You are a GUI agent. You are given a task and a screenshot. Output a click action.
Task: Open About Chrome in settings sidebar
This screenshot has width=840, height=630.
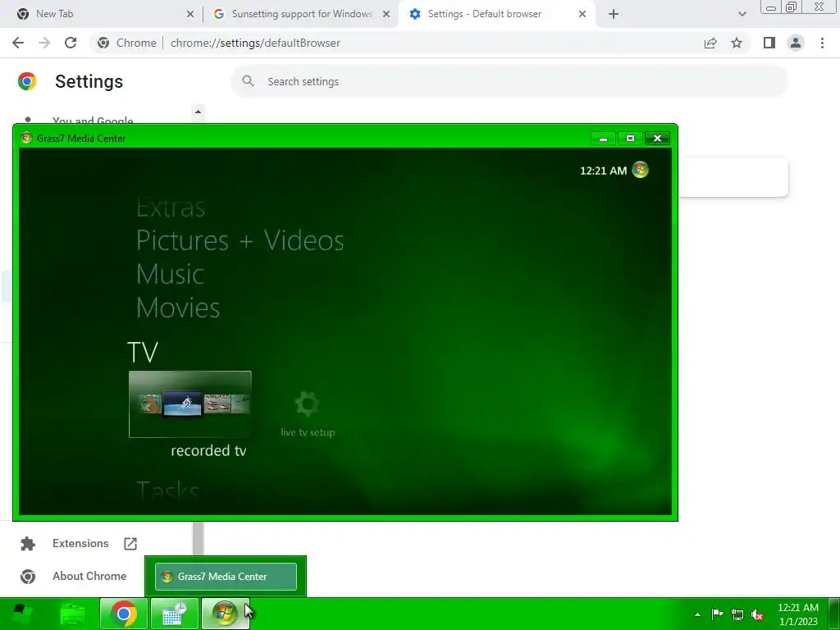(89, 576)
